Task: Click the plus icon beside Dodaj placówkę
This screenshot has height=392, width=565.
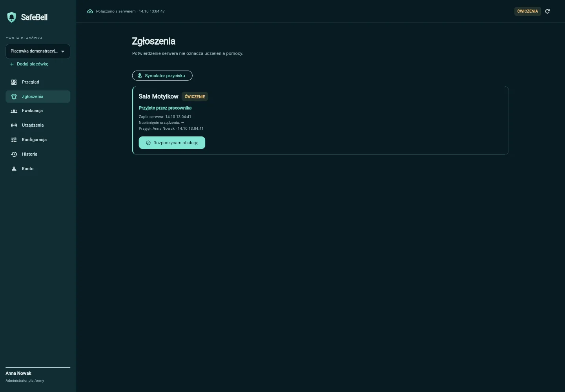Action: 12,64
